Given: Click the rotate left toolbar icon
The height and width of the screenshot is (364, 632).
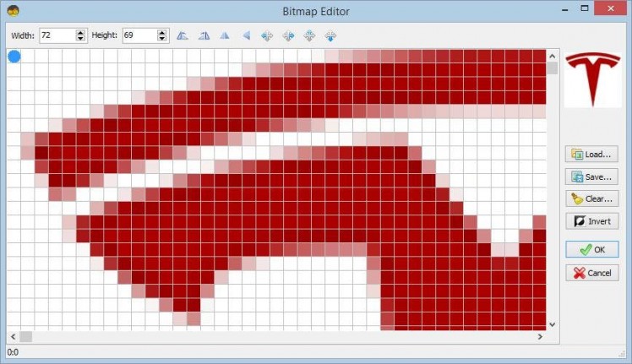Looking at the screenshot, I should tap(183, 35).
